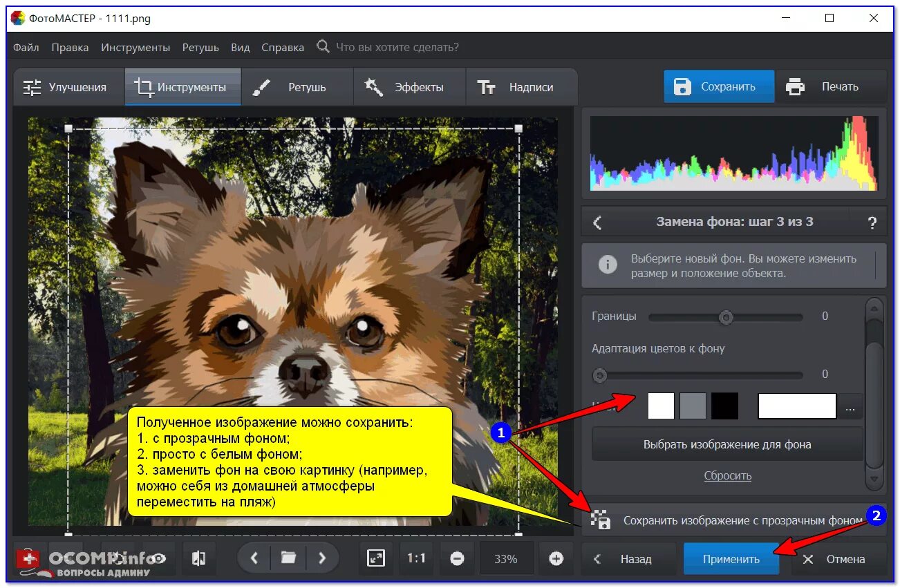Click the 33% zoom value field
Viewport: 900px width, 588px height.
click(506, 558)
